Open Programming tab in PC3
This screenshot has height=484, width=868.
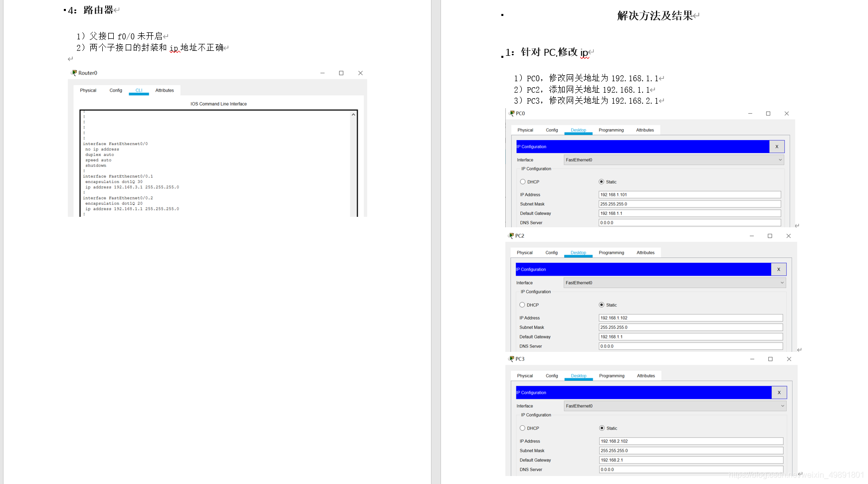point(612,376)
